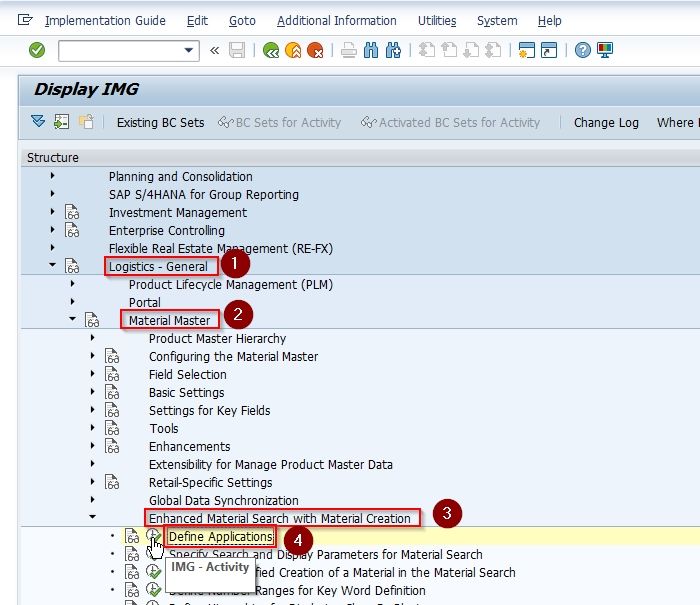
Task: Open the Goto menu
Action: pyautogui.click(x=242, y=21)
